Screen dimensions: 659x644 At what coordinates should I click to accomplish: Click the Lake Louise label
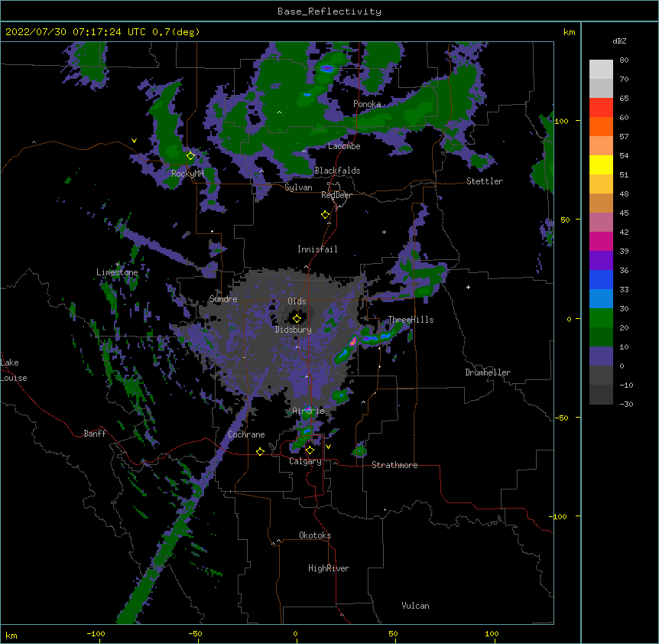click(x=14, y=370)
